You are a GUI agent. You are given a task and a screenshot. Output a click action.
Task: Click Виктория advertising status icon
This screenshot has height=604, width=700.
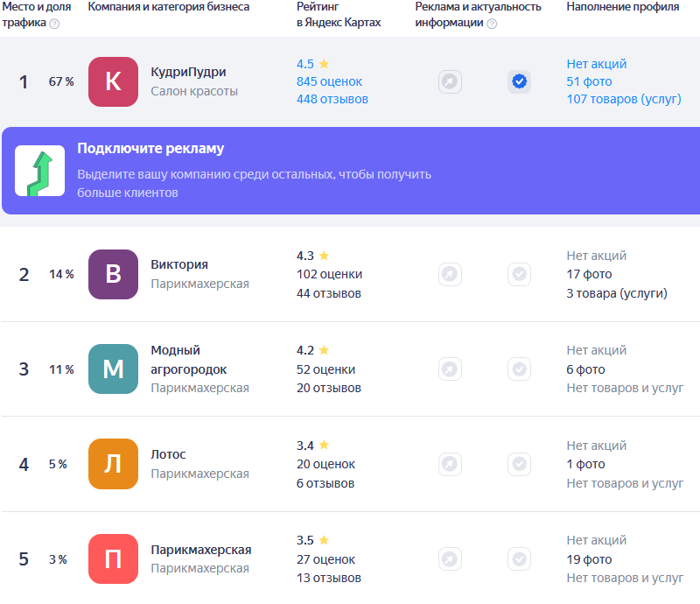[x=450, y=274]
